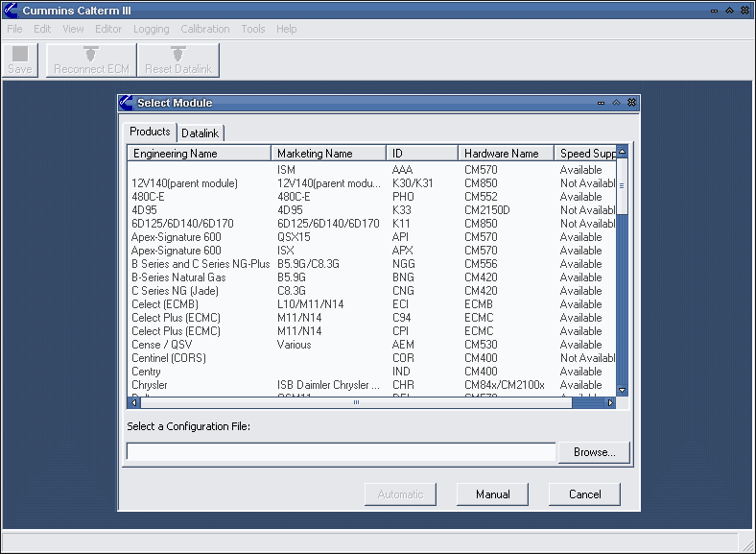Select the Centry row

click(371, 372)
